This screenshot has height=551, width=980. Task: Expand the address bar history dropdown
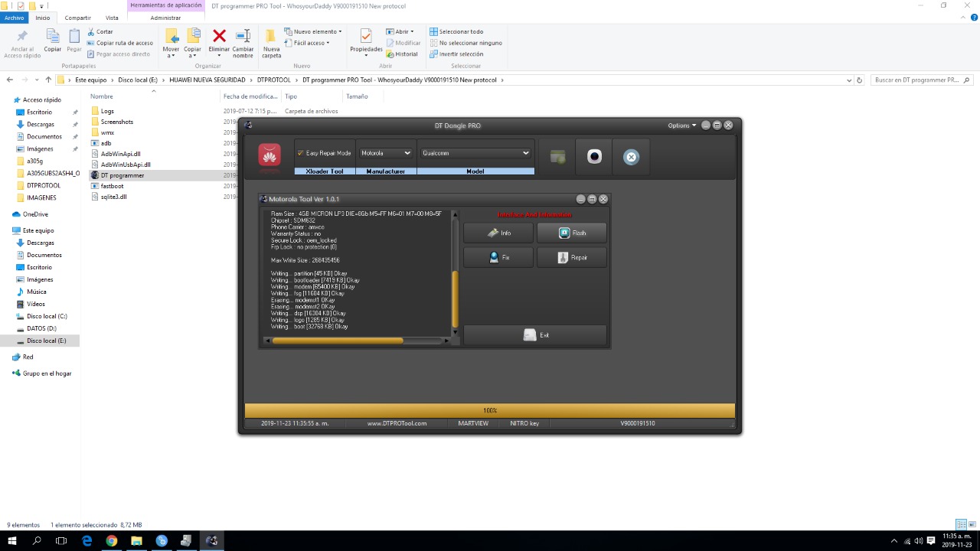pyautogui.click(x=849, y=80)
